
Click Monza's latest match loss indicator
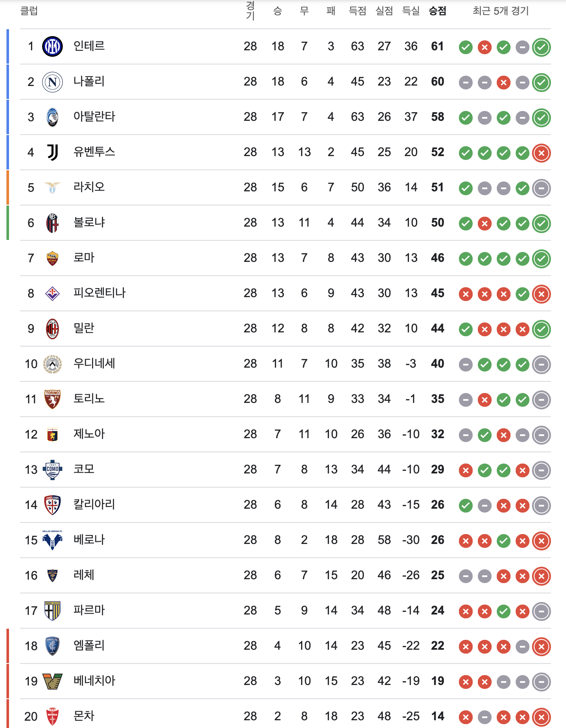coord(541,717)
